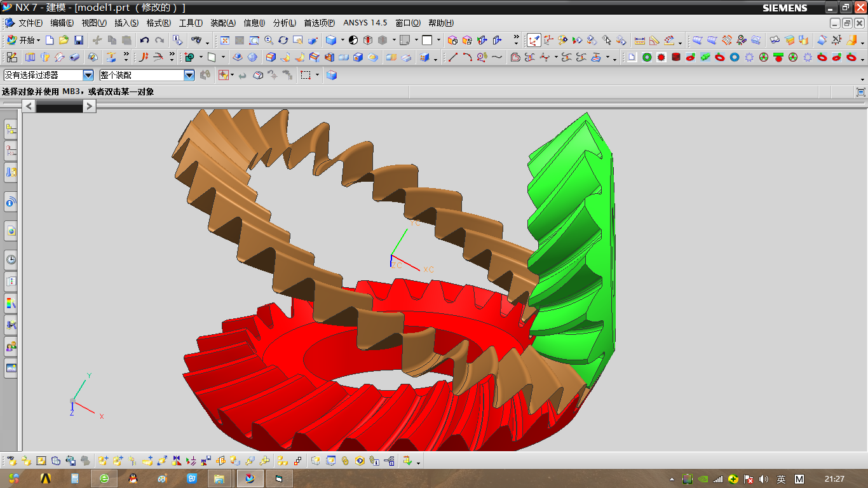Toggle full-screen view button at right
868x488 pixels.
pos(861,92)
